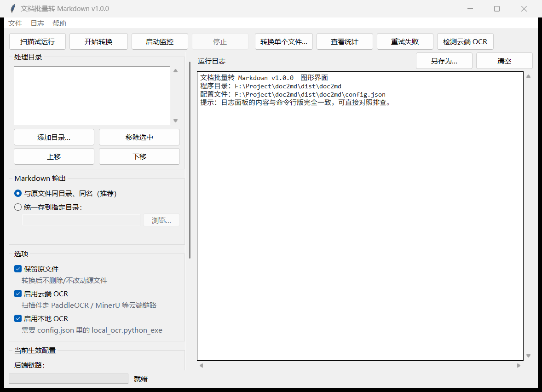Open the 帮助 menu
This screenshot has height=392, width=542.
click(x=59, y=23)
